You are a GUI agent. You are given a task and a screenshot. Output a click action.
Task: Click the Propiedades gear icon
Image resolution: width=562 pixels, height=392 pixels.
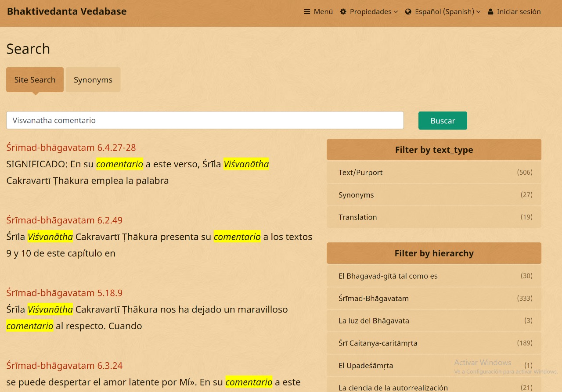tap(343, 12)
